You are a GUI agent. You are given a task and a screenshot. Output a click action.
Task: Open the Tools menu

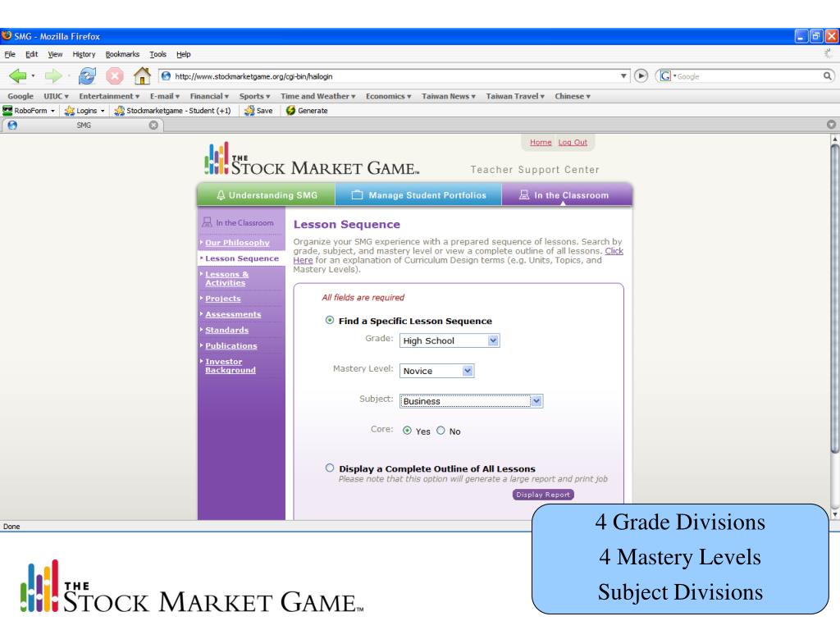tap(157, 54)
